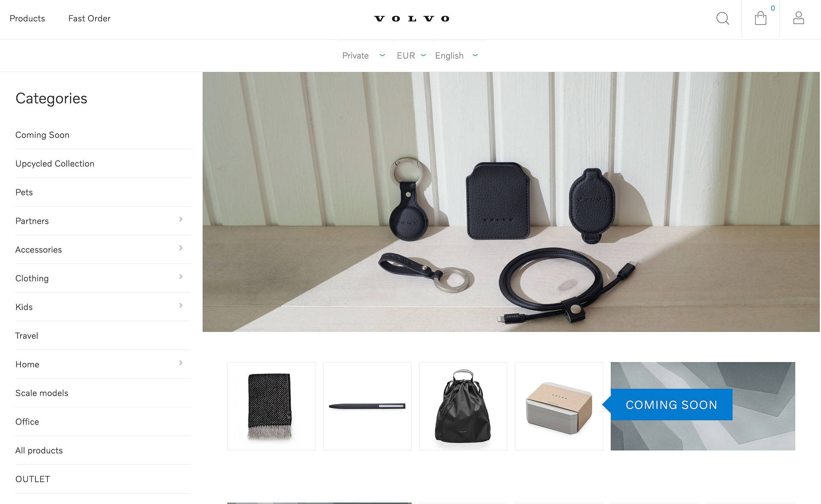Click the All products category button

tap(39, 450)
